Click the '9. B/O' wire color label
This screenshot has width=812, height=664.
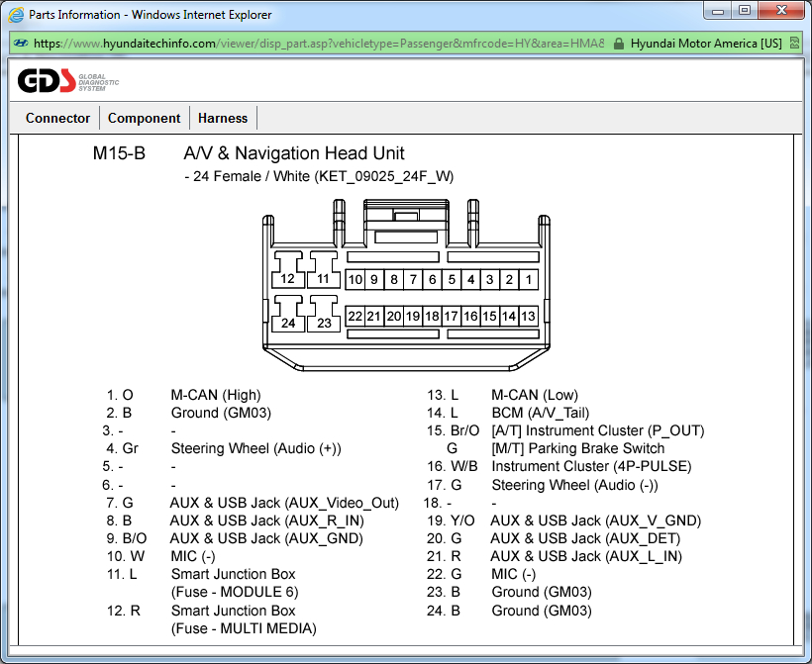pyautogui.click(x=127, y=538)
